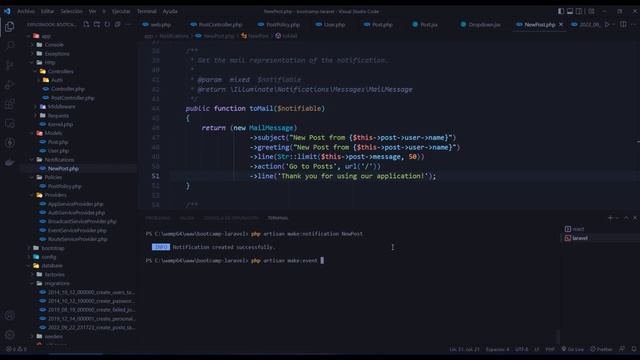Open the Selección menu
The height and width of the screenshot is (360, 640).
click(71, 11)
